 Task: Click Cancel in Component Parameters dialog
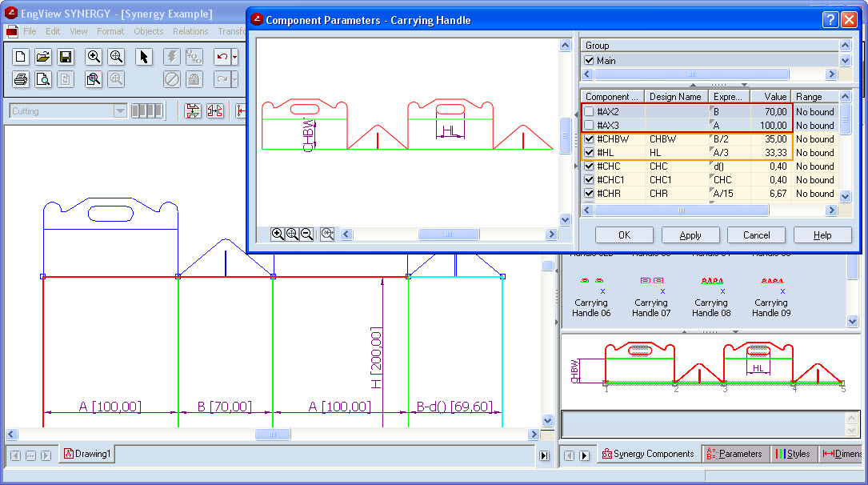(756, 235)
